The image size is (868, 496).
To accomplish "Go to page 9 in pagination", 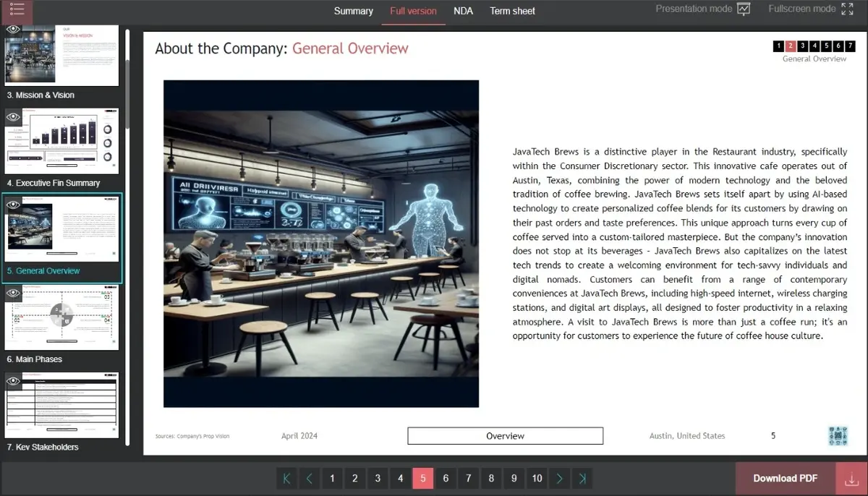I will 514,478.
